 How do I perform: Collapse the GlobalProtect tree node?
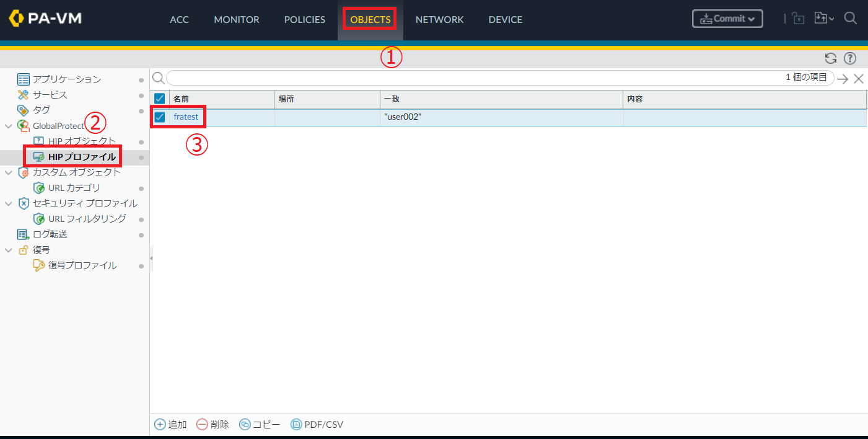(8, 126)
